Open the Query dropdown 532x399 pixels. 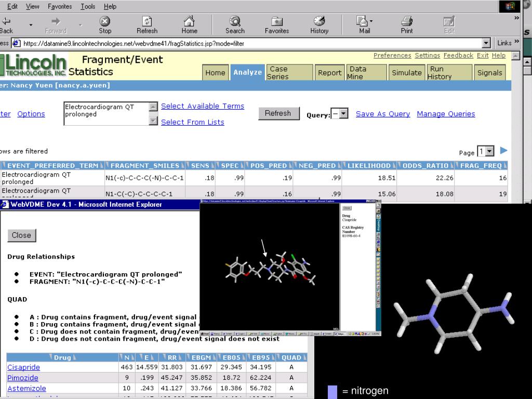pos(344,113)
